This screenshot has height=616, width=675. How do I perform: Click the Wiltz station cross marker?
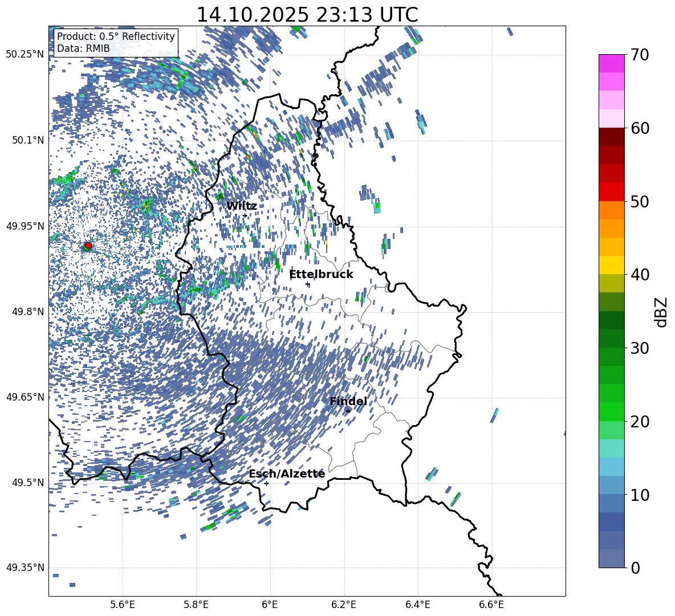coord(245,215)
